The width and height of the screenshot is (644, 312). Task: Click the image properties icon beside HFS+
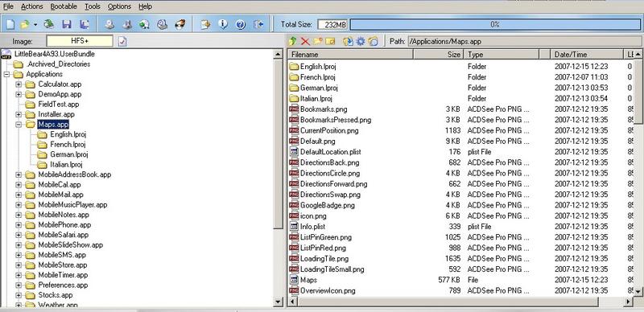click(122, 42)
